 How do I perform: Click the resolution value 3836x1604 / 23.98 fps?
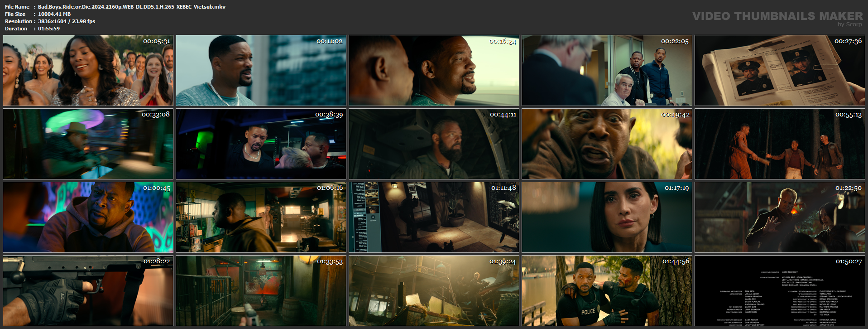click(67, 21)
